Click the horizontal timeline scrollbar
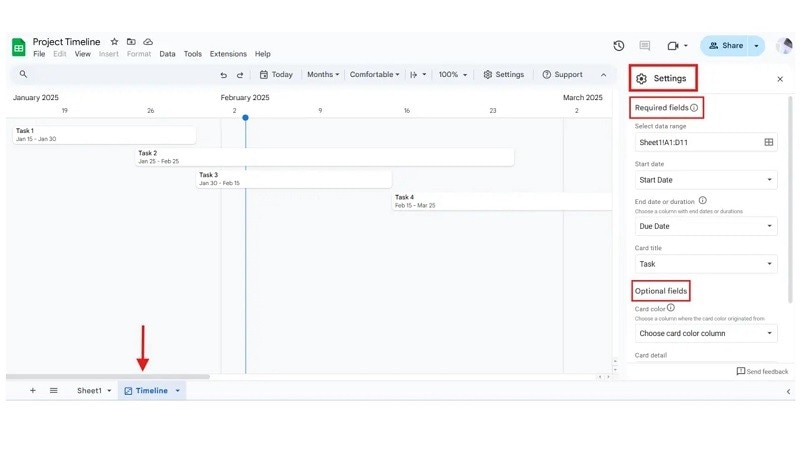The height and width of the screenshot is (450, 800). click(x=108, y=377)
